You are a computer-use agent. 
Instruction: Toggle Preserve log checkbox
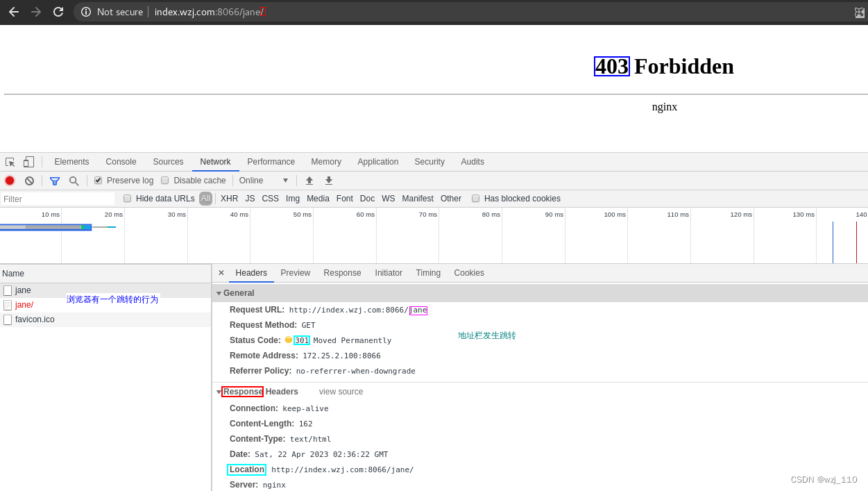(x=98, y=181)
